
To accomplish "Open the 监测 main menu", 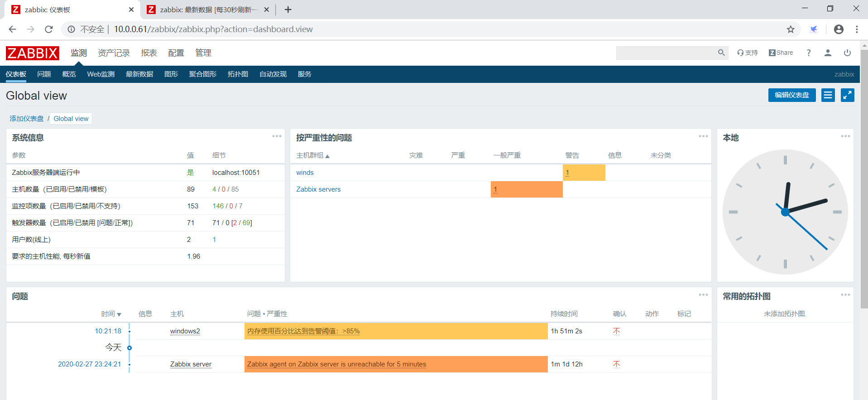I will [x=79, y=53].
